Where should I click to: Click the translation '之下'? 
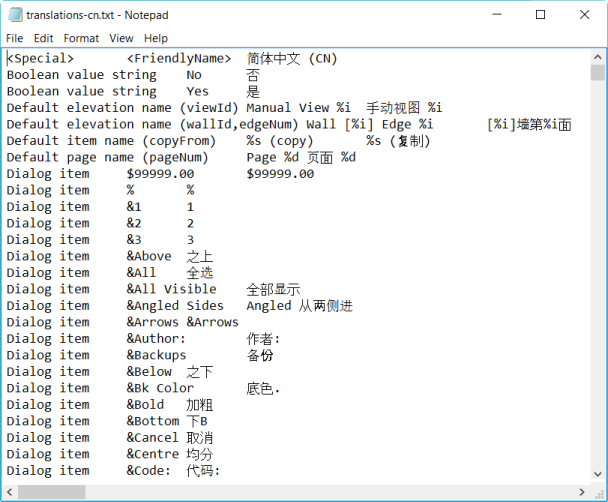pyautogui.click(x=200, y=372)
